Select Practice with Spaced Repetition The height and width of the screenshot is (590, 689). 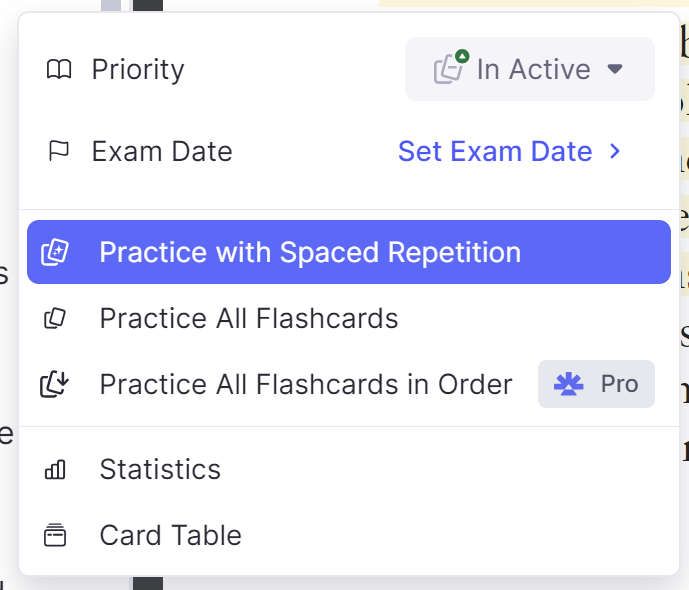pyautogui.click(x=349, y=252)
